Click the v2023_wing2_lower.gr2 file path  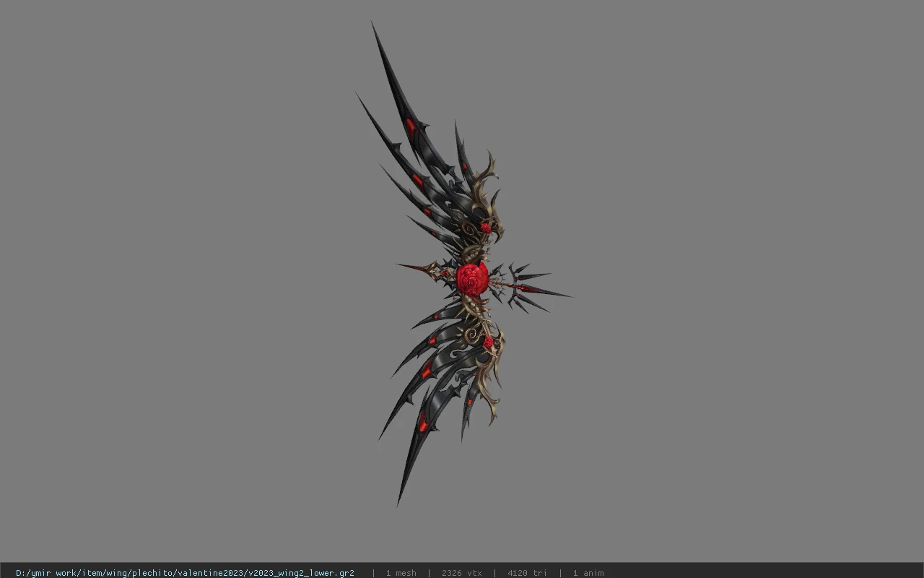click(x=185, y=573)
